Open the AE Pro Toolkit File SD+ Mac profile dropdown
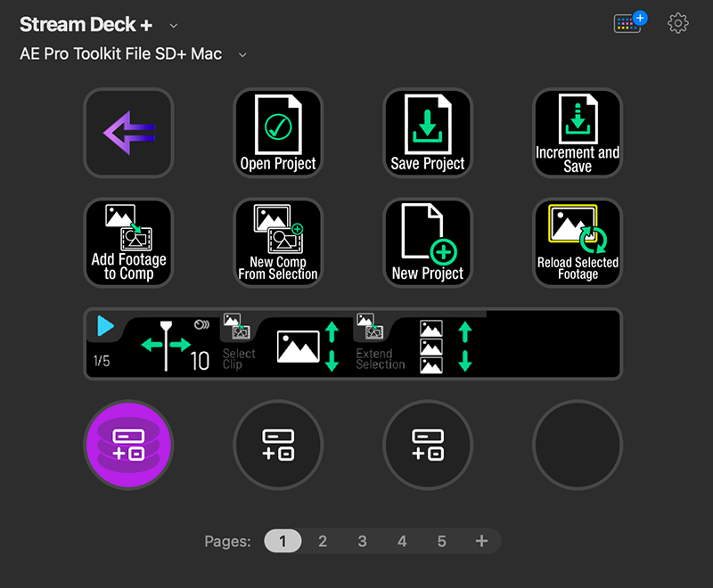This screenshot has height=588, width=713. [x=242, y=55]
